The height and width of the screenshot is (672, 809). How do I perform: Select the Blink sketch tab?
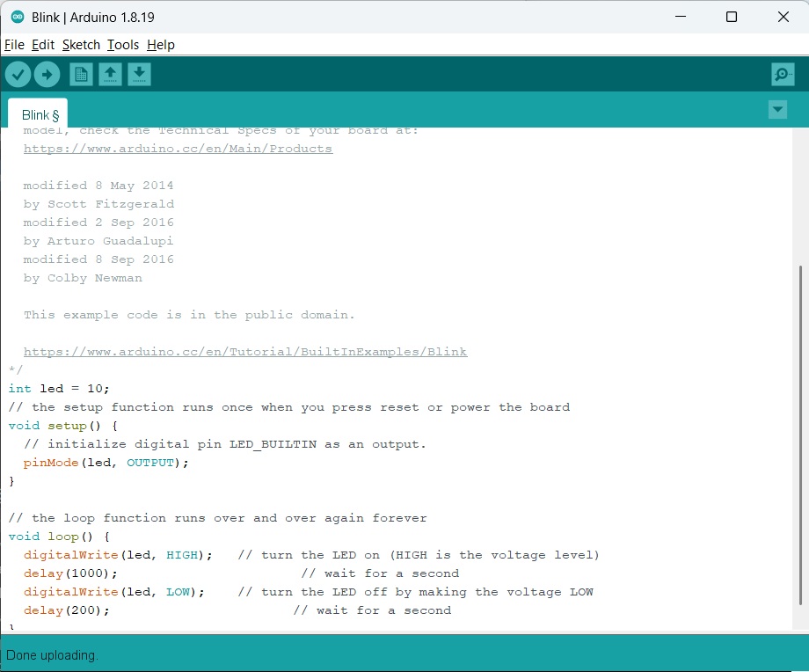pos(38,113)
